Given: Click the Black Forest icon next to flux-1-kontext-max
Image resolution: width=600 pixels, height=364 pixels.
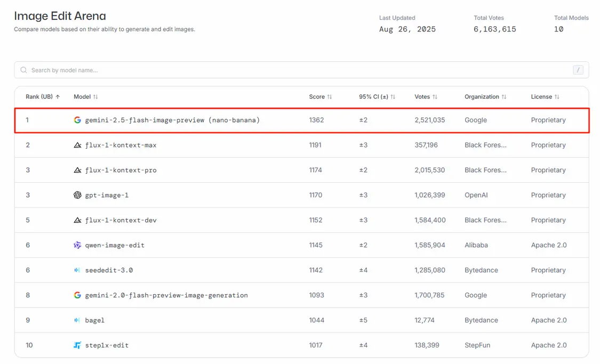Looking at the screenshot, I should (x=77, y=145).
